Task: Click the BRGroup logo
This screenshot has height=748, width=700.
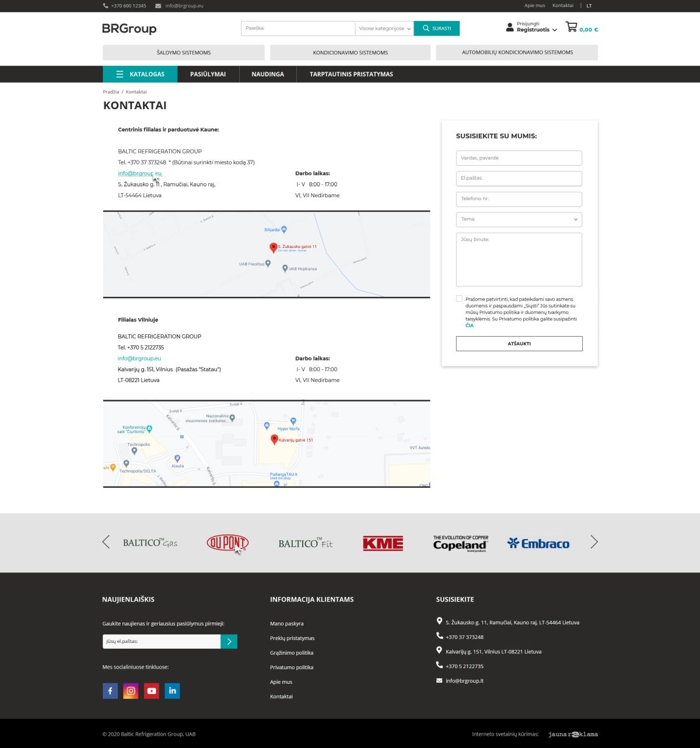Action: tap(129, 29)
